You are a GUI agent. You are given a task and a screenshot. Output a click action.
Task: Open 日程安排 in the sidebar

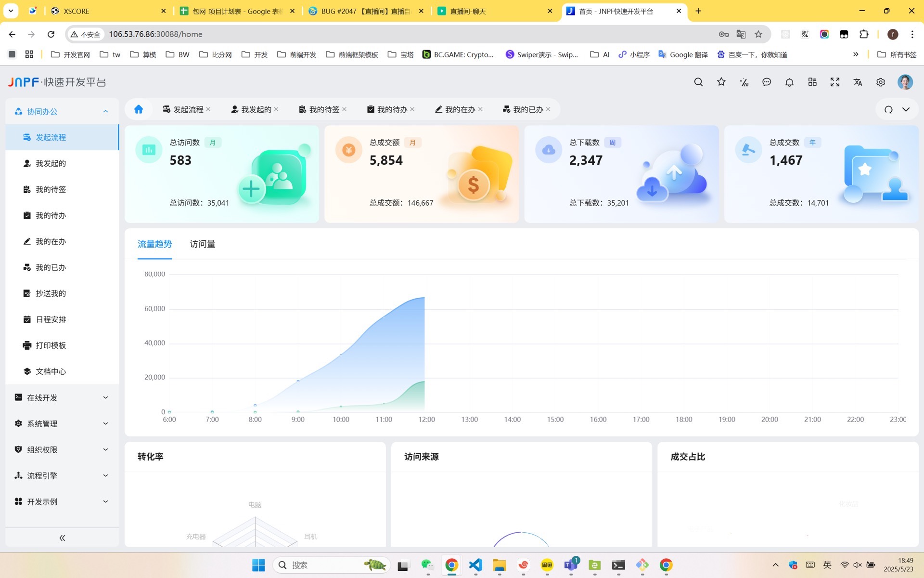(x=51, y=319)
